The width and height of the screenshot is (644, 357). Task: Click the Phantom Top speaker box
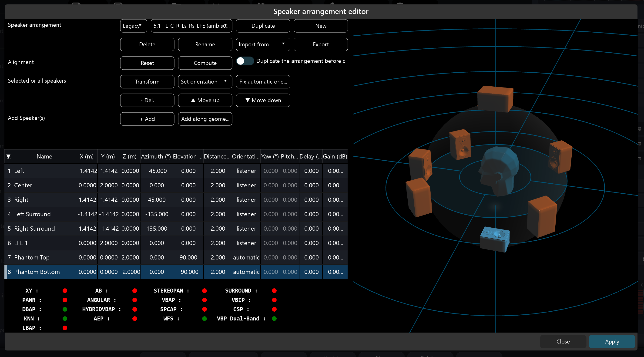tap(495, 99)
